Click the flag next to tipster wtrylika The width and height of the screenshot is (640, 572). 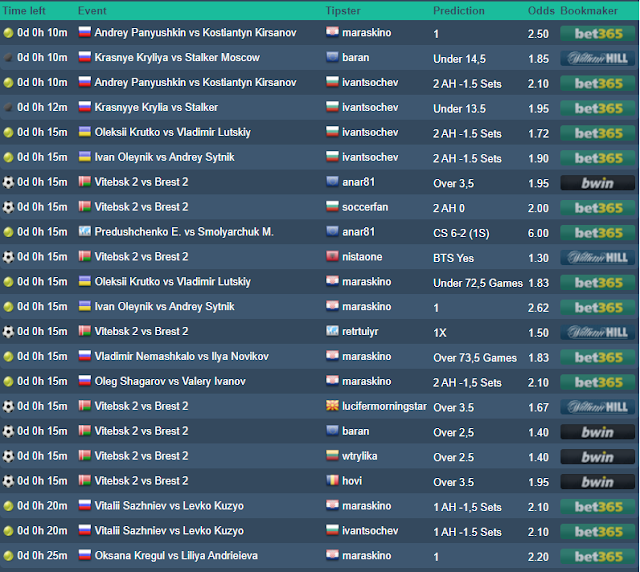332,455
